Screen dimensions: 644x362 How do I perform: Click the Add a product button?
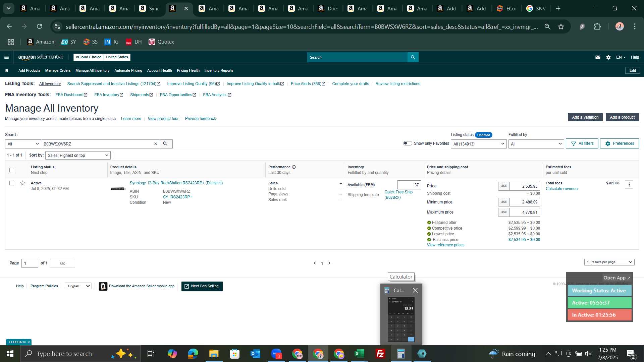coord(622,117)
